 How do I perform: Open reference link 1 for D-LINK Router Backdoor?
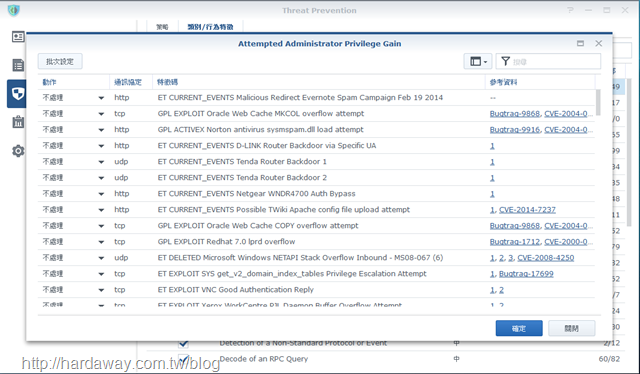492,146
